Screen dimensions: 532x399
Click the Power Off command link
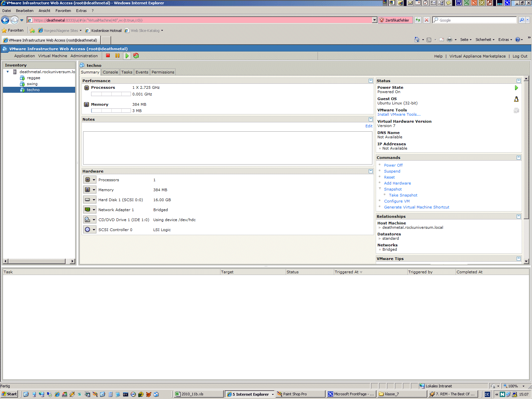(393, 165)
